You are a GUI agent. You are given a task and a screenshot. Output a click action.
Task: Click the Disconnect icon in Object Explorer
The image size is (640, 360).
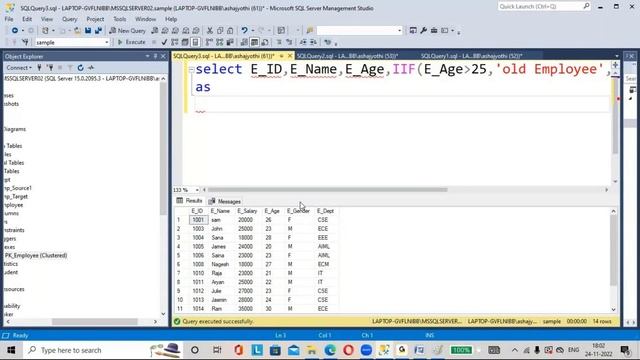(50, 68)
